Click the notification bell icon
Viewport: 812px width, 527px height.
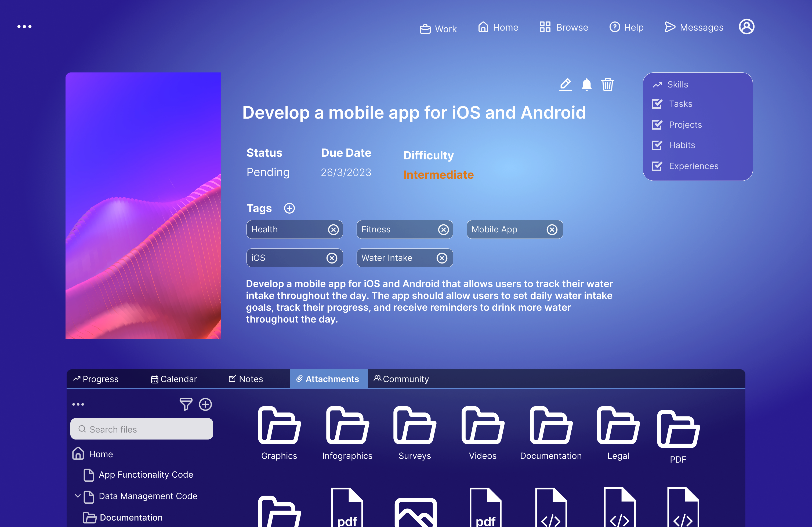coord(586,85)
